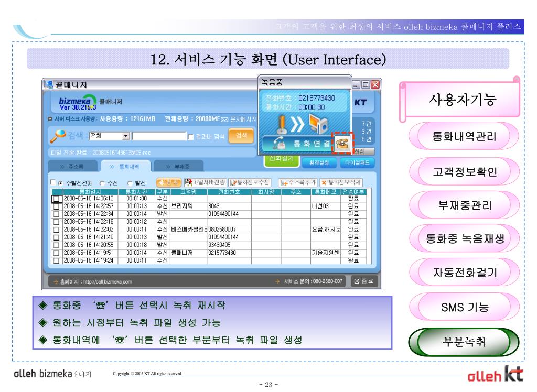The image size is (537, 392).
Task: Click the microphone icon in 녹음중 window
Action: [x=281, y=124]
